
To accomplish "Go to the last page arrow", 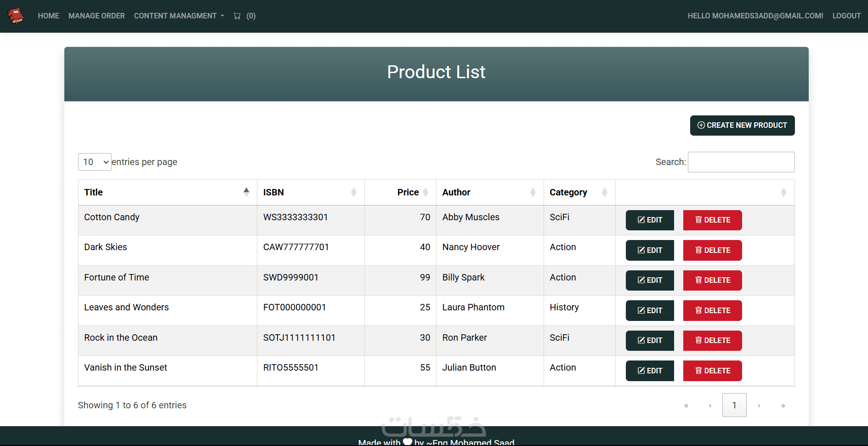I will coord(783,406).
